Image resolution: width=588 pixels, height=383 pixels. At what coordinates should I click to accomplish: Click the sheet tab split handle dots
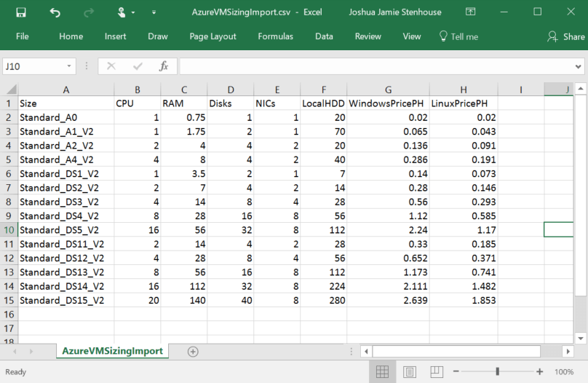[x=351, y=352]
